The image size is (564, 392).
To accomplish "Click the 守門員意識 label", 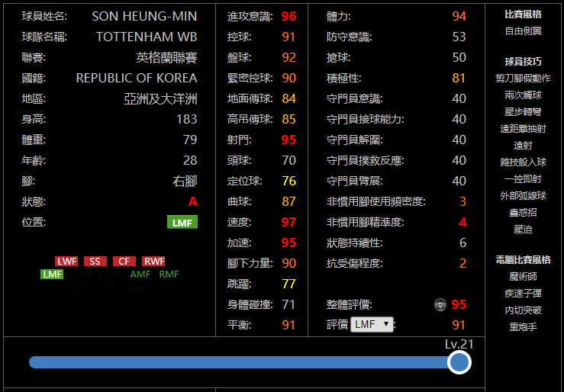I will pos(355,99).
